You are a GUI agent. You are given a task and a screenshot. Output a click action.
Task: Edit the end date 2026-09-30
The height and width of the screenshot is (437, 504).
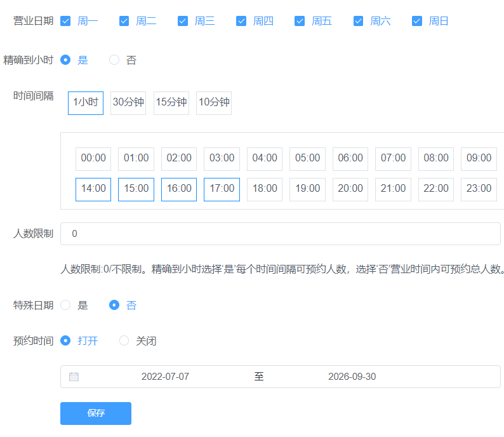[x=352, y=377]
